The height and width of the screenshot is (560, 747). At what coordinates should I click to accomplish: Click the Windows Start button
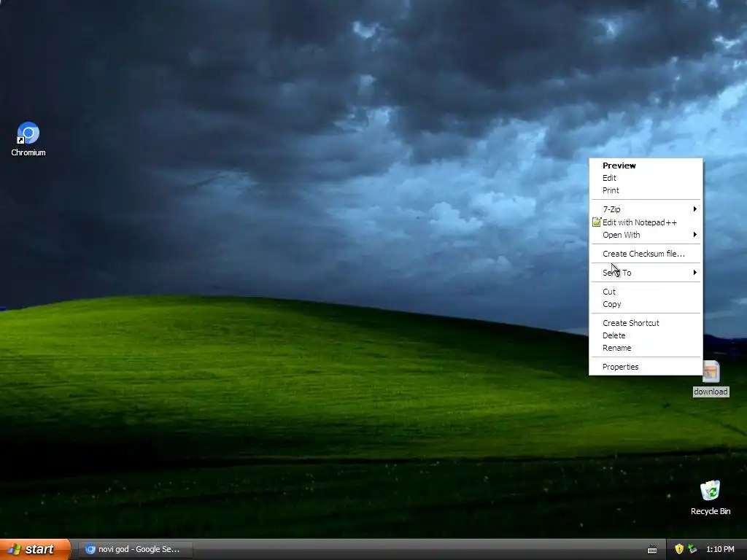pos(35,549)
